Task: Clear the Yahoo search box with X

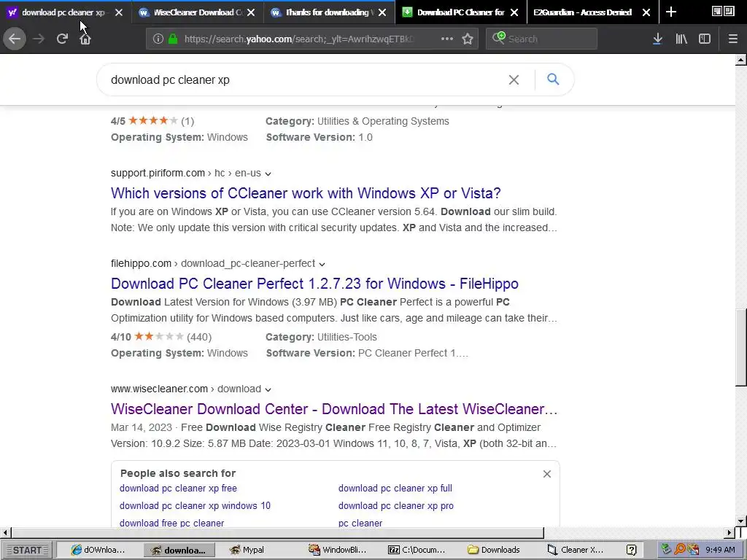Action: click(x=514, y=80)
